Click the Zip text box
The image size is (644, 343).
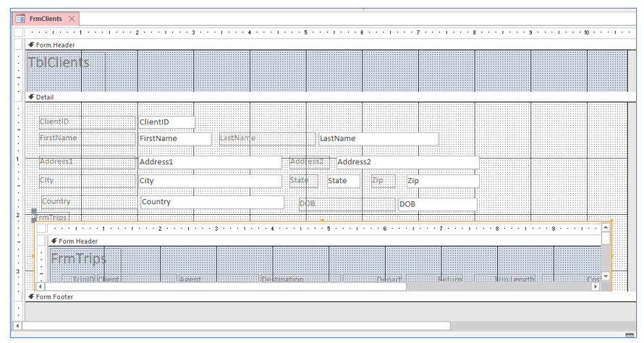coord(443,181)
